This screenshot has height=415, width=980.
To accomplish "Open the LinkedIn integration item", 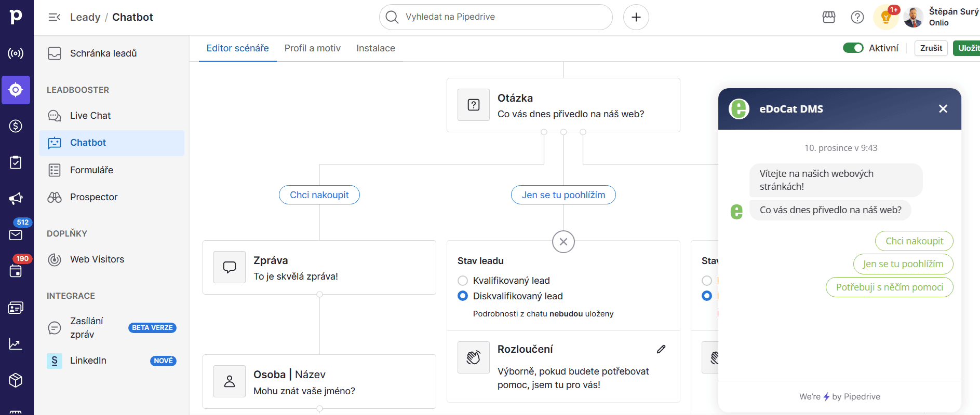I will click(112, 361).
